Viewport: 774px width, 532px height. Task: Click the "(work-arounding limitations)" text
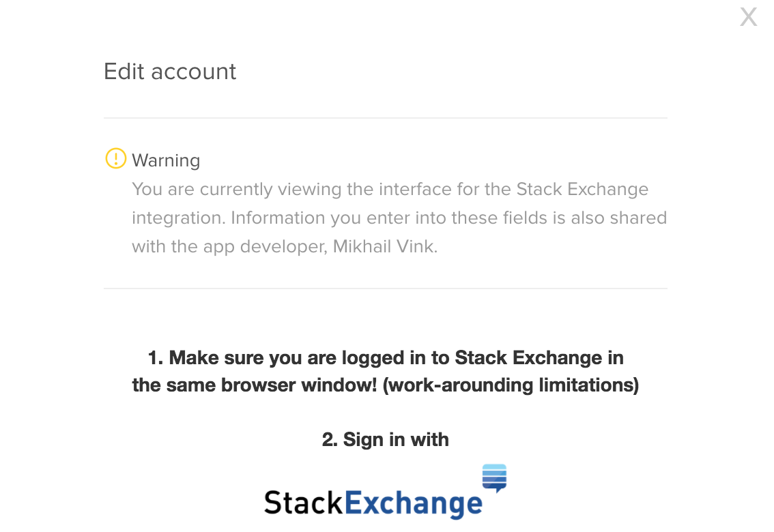(511, 385)
